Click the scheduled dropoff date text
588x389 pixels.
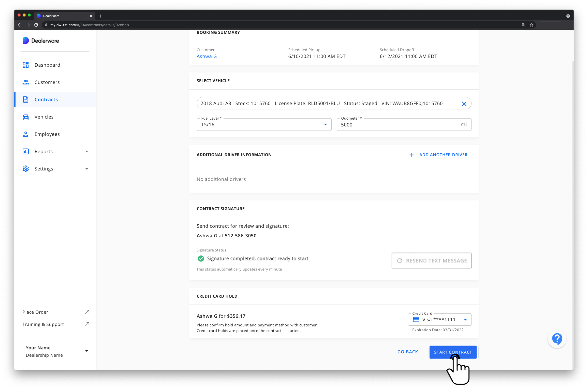[408, 56]
